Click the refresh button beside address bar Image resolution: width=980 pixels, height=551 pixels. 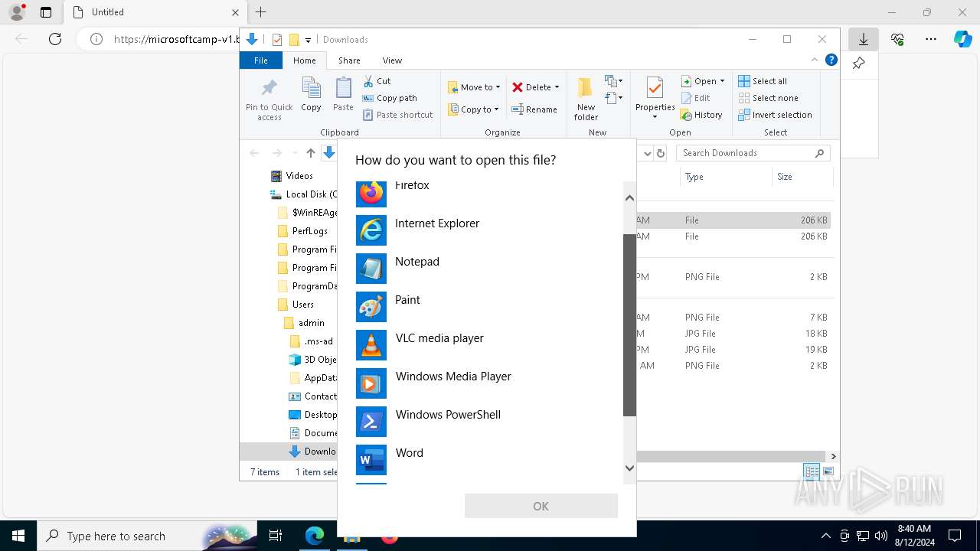coord(661,153)
